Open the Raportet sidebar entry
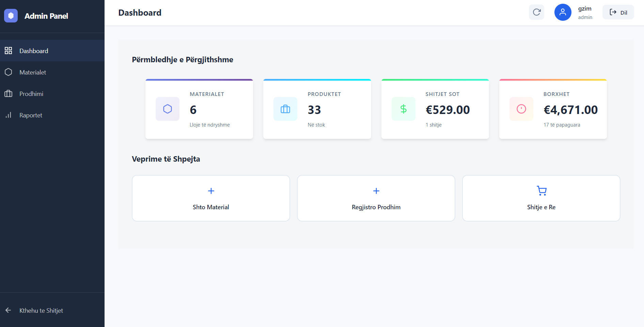The width and height of the screenshot is (644, 327). click(x=31, y=115)
